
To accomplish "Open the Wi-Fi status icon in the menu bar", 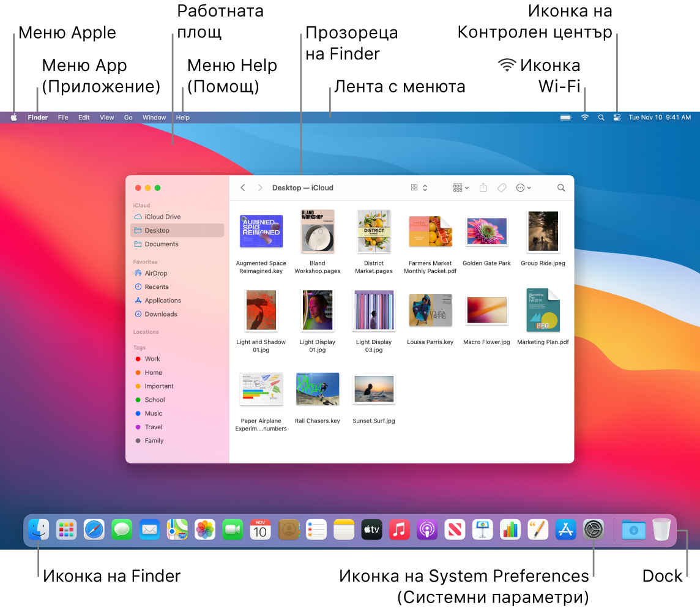I will click(x=584, y=117).
